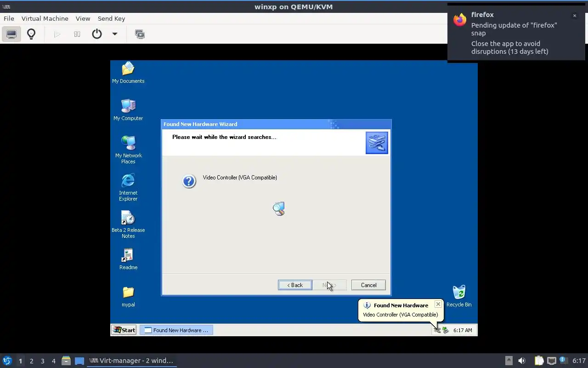This screenshot has height=368, width=588.
Task: Select the My Computer desktop icon
Action: (128, 110)
